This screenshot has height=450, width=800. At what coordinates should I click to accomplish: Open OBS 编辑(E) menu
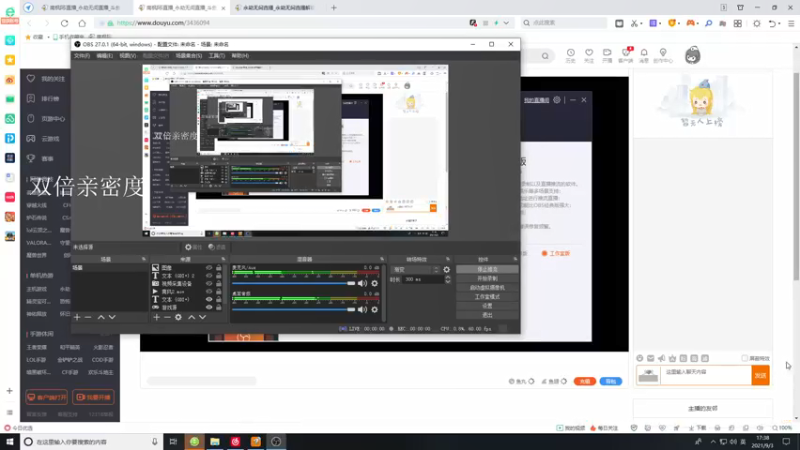(x=105, y=56)
